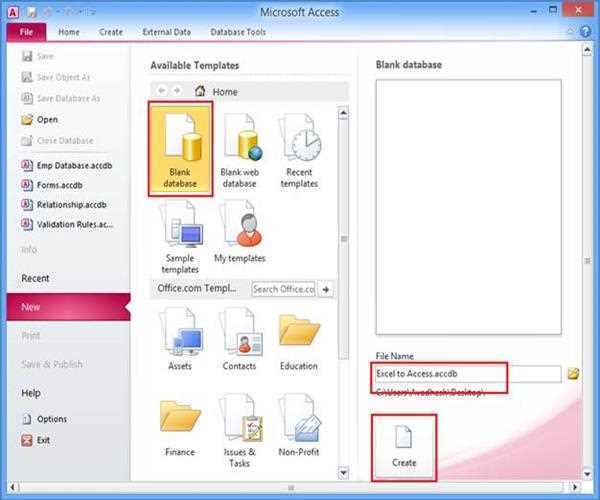Click the Search Office.com templates box
Viewport: 600px width, 500px height.
coord(282,289)
